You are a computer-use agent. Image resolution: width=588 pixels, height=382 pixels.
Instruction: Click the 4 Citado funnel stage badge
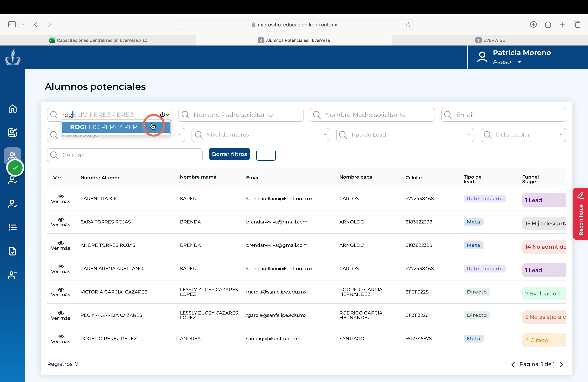point(544,340)
